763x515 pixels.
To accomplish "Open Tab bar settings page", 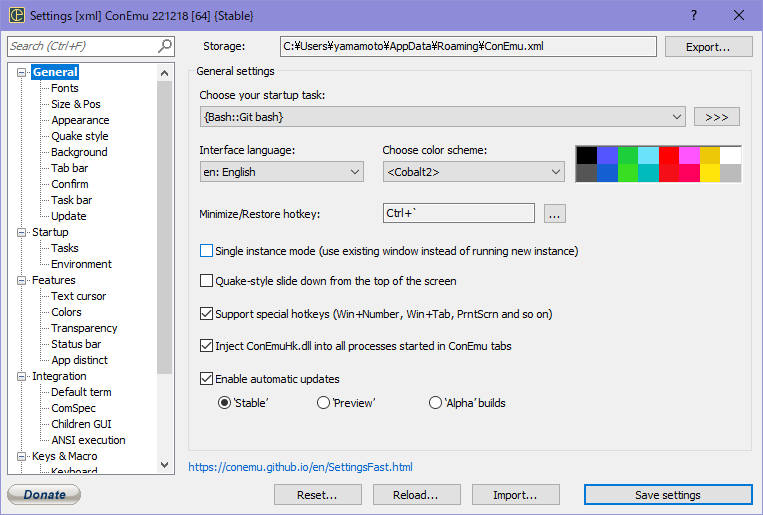I will click(70, 168).
